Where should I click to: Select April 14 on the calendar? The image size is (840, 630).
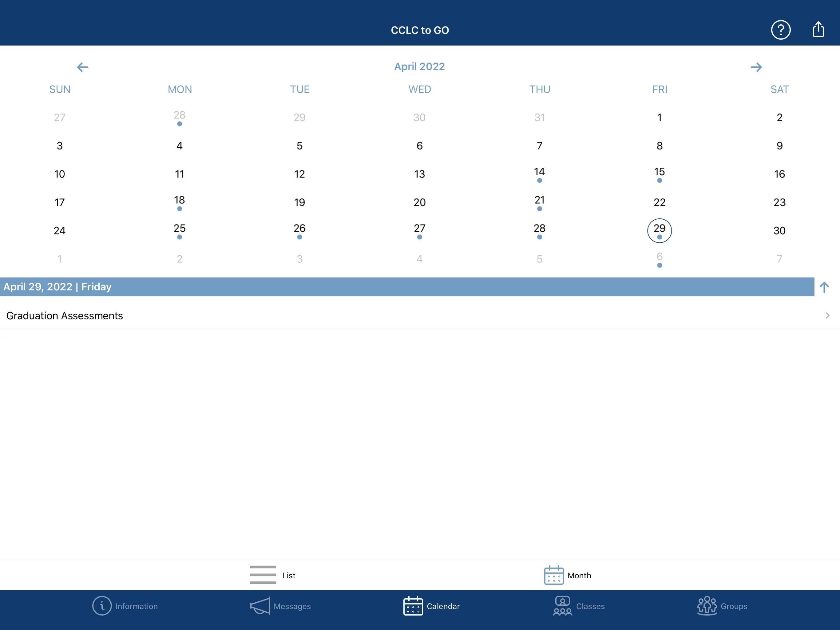pyautogui.click(x=539, y=174)
